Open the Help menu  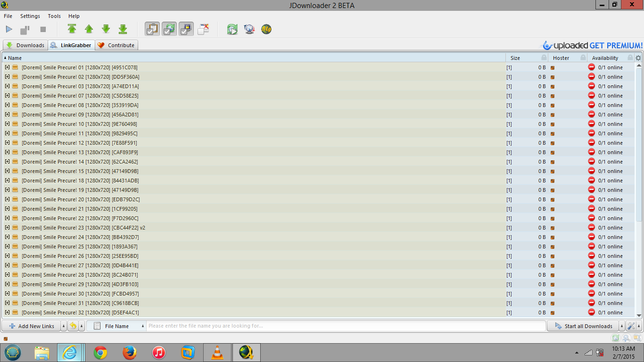(74, 16)
